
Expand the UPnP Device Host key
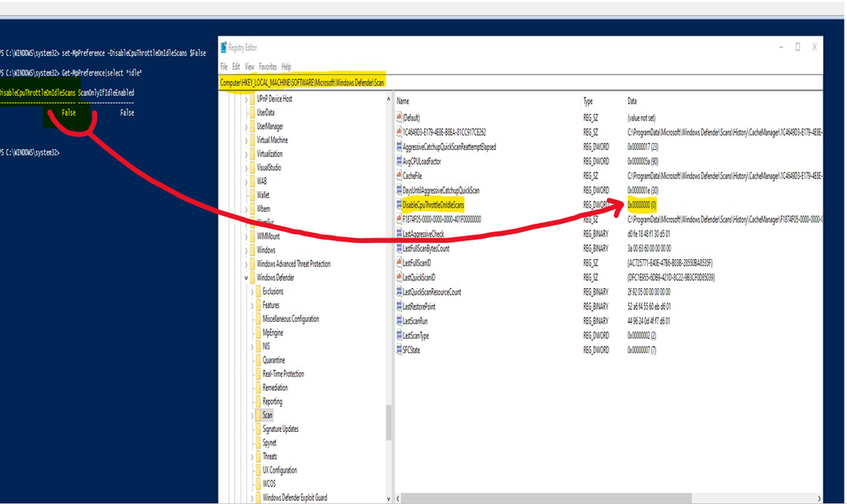[246, 99]
